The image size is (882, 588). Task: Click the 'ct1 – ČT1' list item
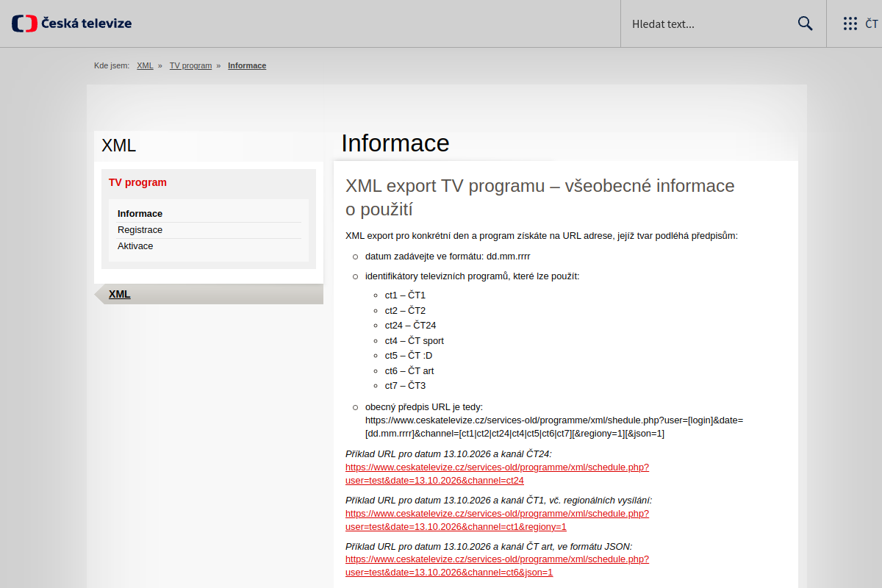(x=405, y=295)
